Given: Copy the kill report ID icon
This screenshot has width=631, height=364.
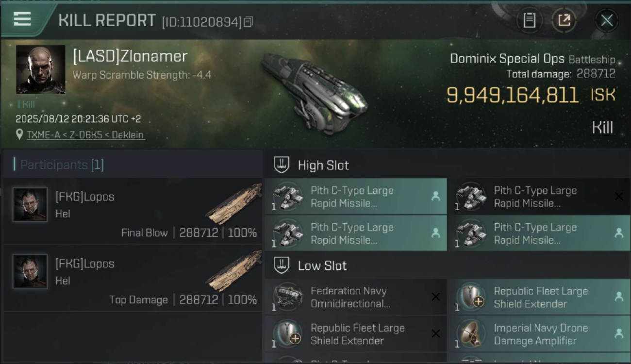Looking at the screenshot, I should tap(248, 22).
